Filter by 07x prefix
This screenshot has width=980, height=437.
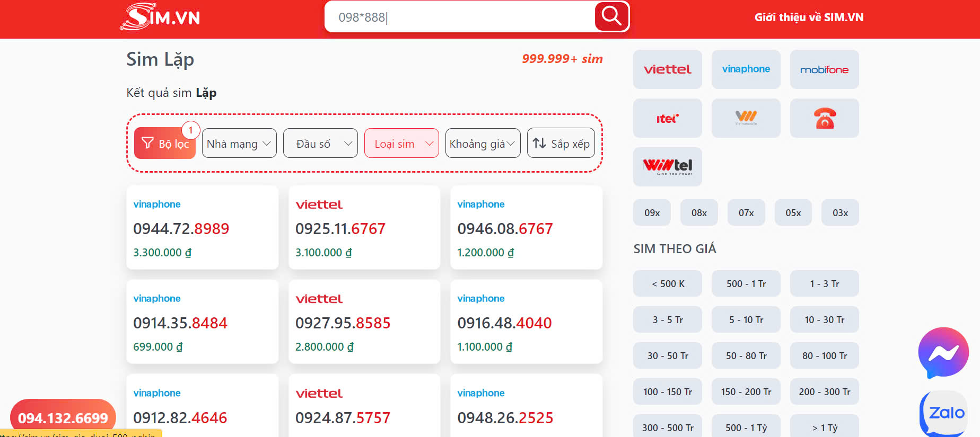point(746,212)
